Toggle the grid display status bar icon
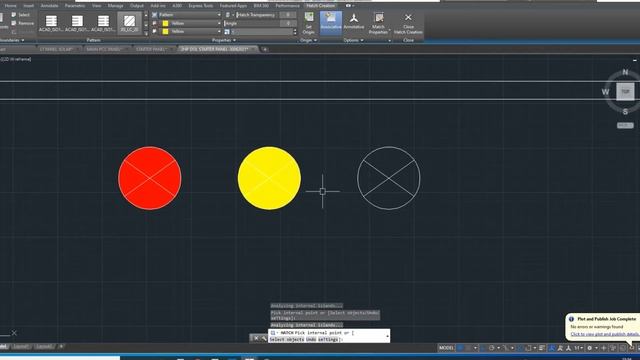This screenshot has height=360, width=640. (x=460, y=348)
